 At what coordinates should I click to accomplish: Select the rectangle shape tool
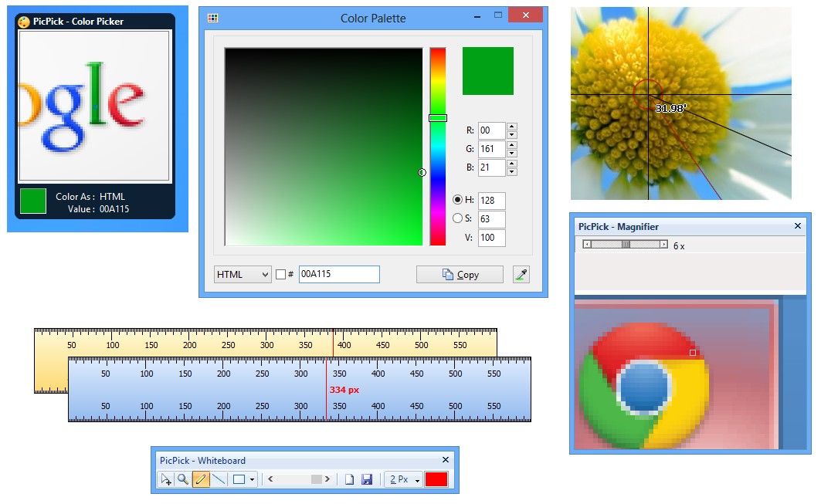[239, 479]
